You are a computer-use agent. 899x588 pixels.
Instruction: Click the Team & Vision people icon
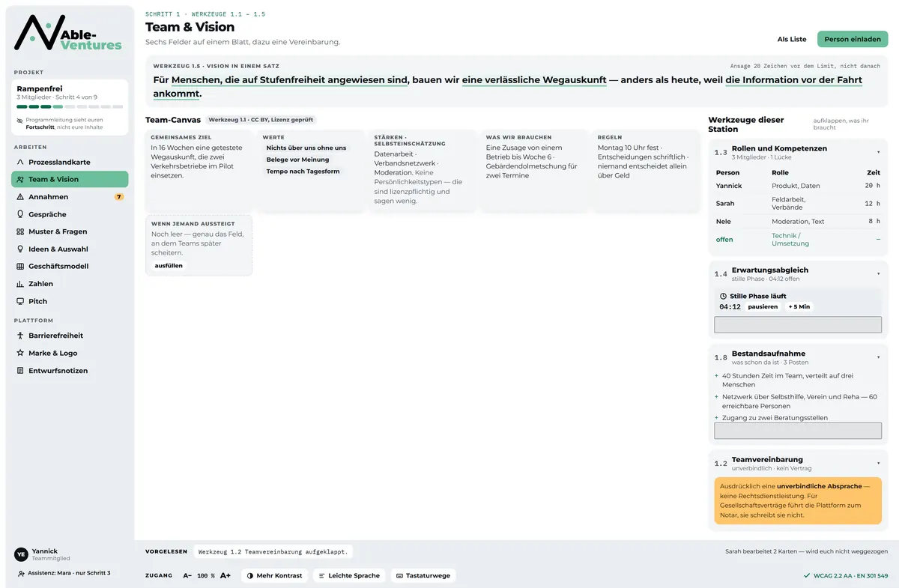point(21,179)
